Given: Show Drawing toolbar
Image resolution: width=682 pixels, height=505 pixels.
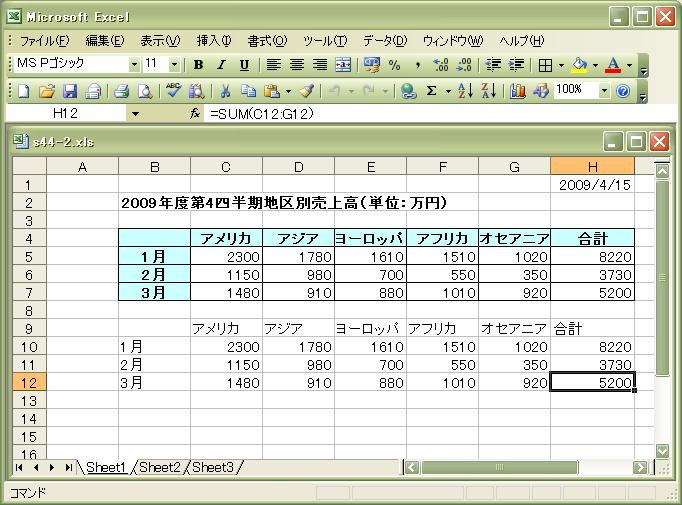Looking at the screenshot, I should click(541, 91).
